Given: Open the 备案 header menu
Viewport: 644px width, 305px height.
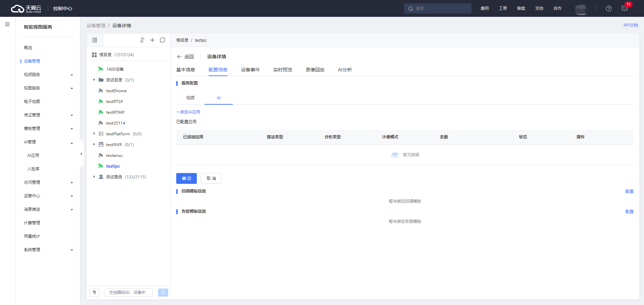Looking at the screenshot, I should point(521,8).
